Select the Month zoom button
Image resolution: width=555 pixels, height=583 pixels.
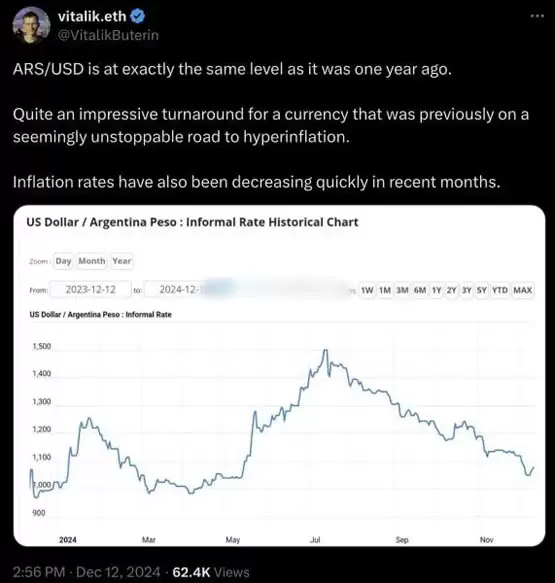[92, 261]
